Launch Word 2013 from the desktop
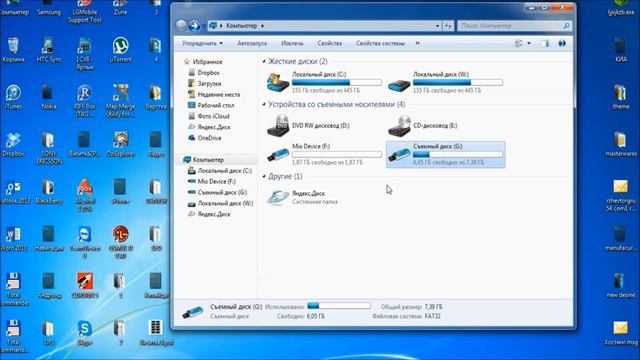The height and width of the screenshot is (360, 640). pyautogui.click(x=13, y=239)
